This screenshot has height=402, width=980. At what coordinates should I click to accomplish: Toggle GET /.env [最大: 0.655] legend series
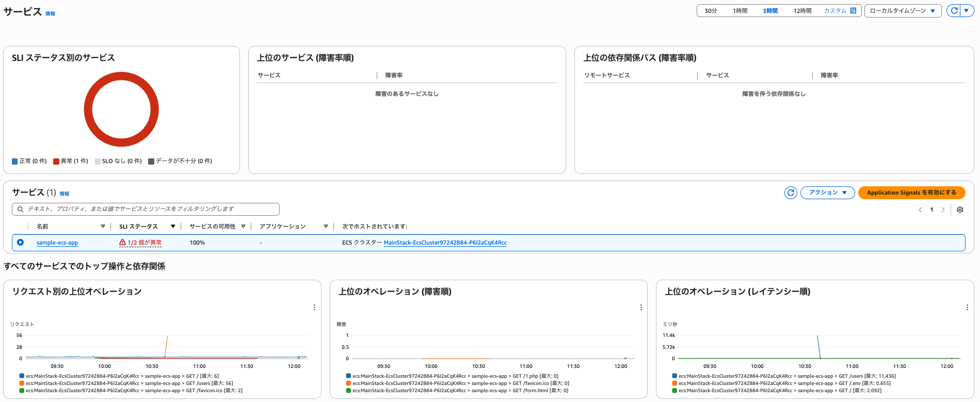(781, 383)
